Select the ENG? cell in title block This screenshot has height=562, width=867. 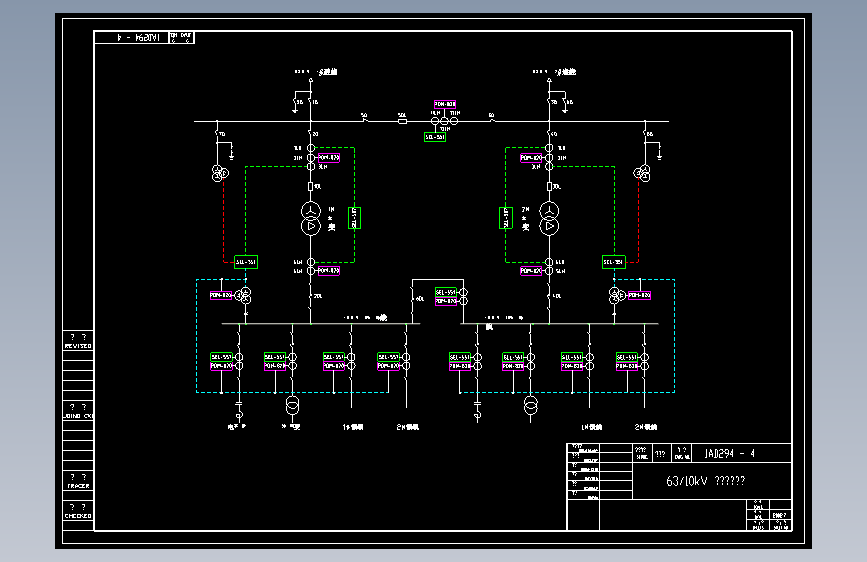780,515
